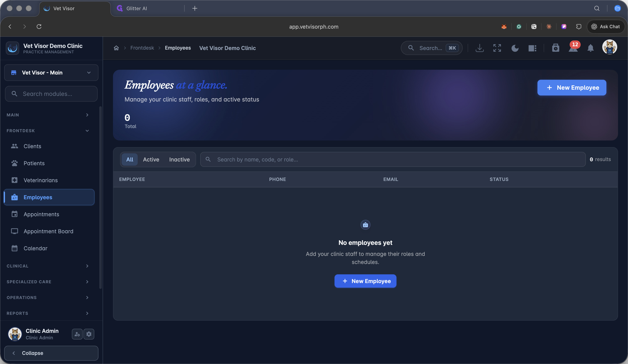Click New Employee button in banner
Screen dimensions: 628x364
click(x=572, y=88)
